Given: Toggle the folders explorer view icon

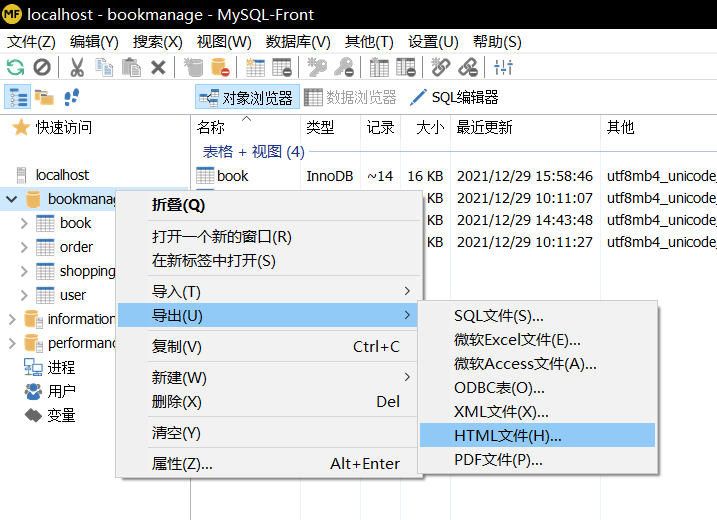Looking at the screenshot, I should (44, 97).
